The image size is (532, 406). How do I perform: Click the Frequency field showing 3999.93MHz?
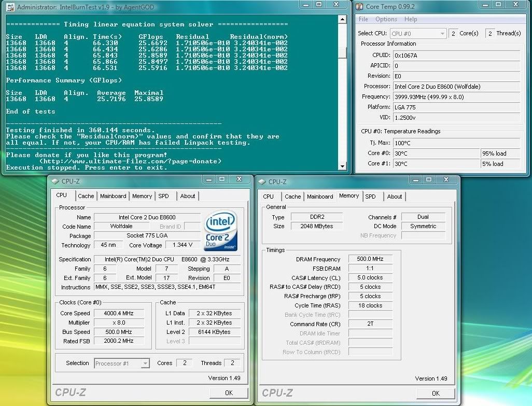coord(456,96)
